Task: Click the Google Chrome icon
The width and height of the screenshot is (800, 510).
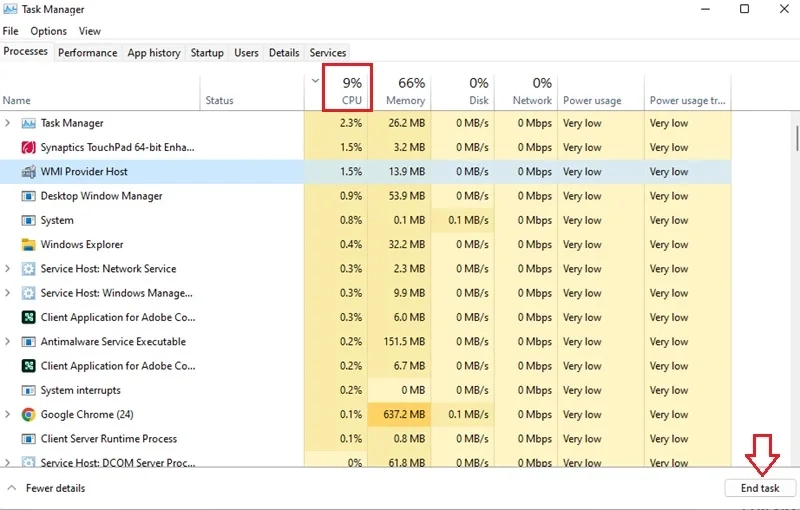Action: (x=29, y=415)
